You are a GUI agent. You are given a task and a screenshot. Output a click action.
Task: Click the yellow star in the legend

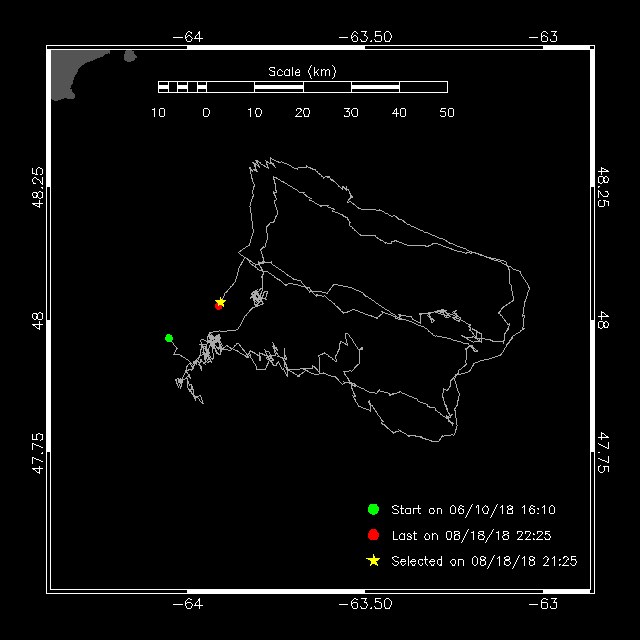coord(373,560)
